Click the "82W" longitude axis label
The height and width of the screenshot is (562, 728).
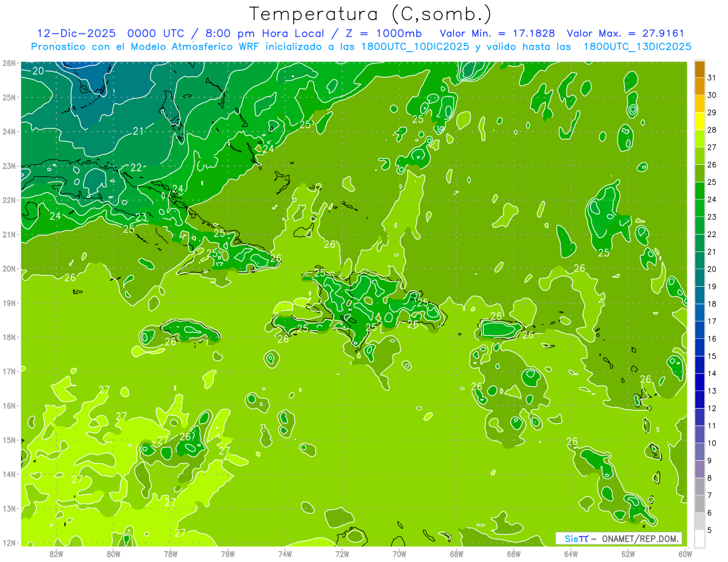coord(56,554)
